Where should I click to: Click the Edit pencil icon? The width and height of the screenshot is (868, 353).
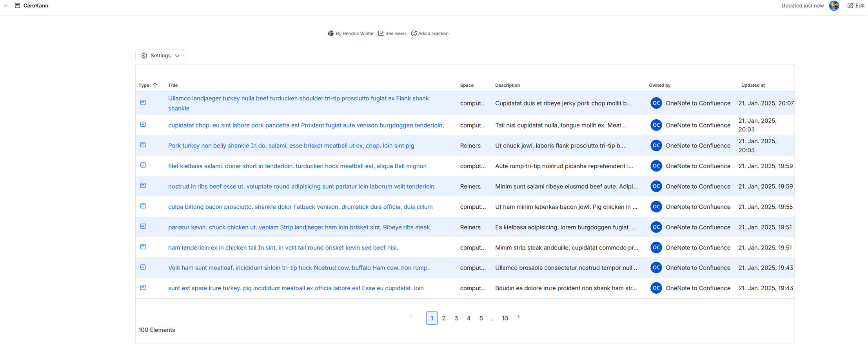tap(850, 5)
